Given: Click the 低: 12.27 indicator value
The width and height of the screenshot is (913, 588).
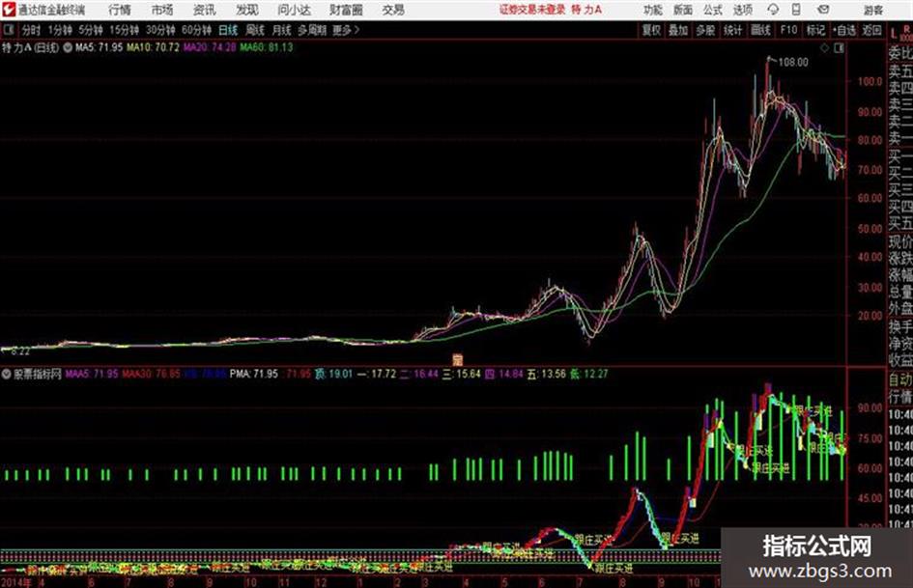Looking at the screenshot, I should (589, 374).
